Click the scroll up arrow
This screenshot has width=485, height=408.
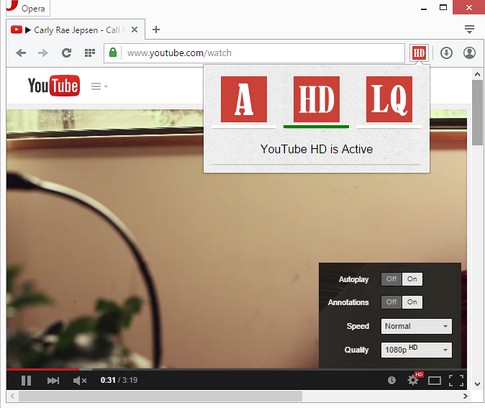(x=477, y=74)
